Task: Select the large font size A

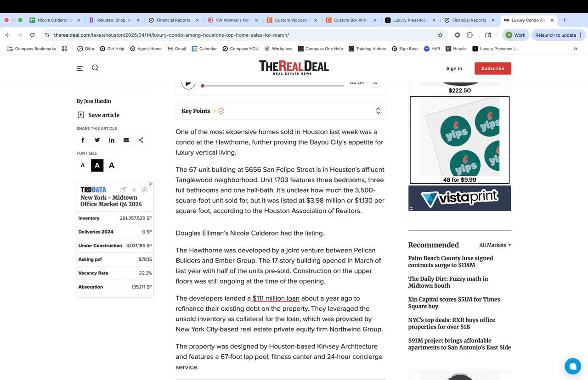Action: (x=112, y=165)
